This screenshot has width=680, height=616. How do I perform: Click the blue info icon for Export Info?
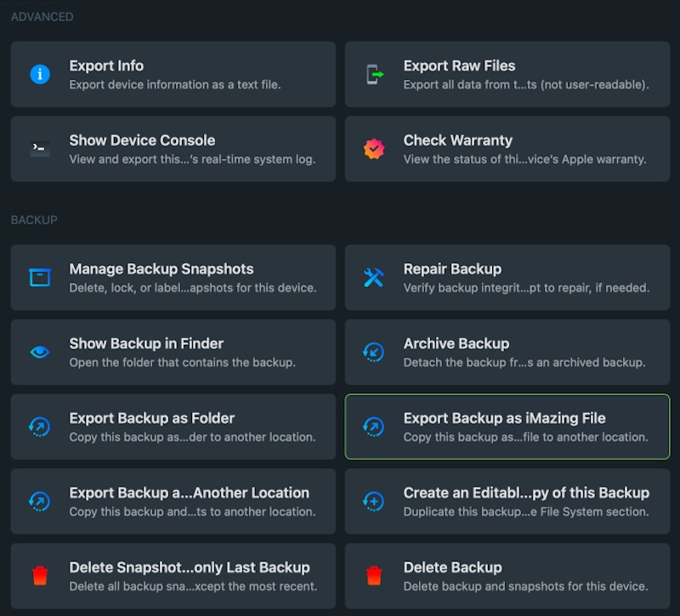pos(39,74)
